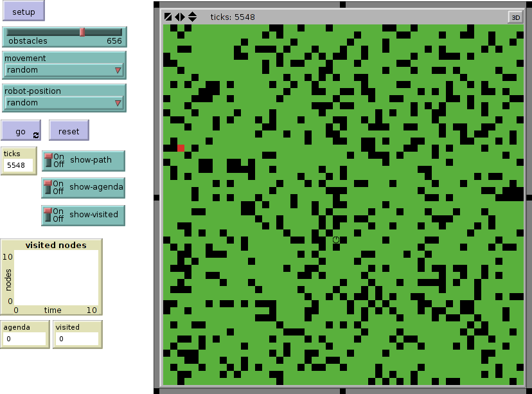
Task: Switch the view to 3D
Action: pos(515,17)
